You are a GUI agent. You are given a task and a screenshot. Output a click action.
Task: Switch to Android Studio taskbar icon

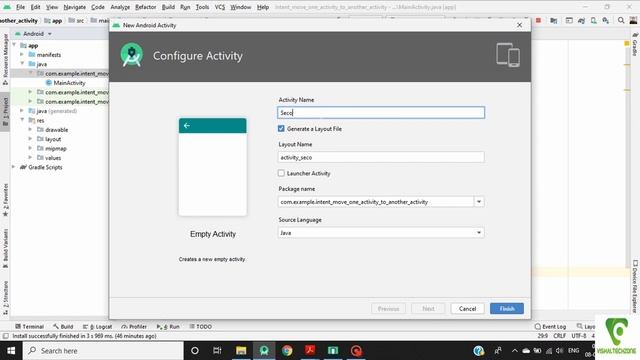pos(264,351)
